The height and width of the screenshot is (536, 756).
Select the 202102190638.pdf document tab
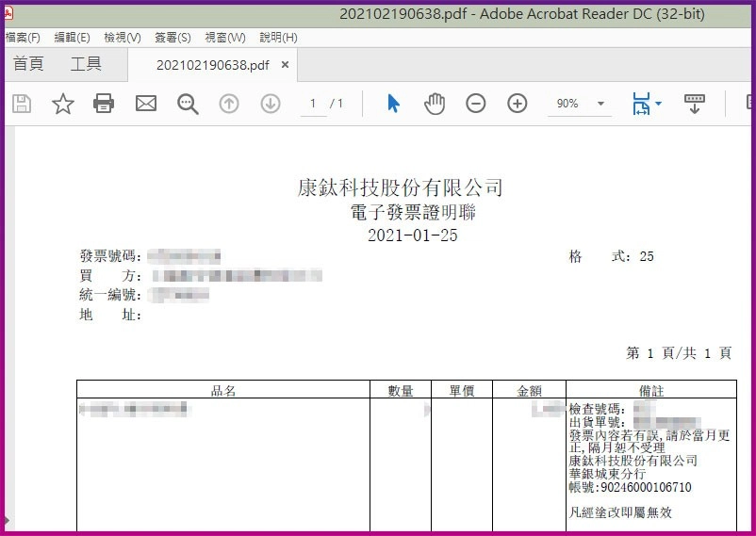pos(213,65)
